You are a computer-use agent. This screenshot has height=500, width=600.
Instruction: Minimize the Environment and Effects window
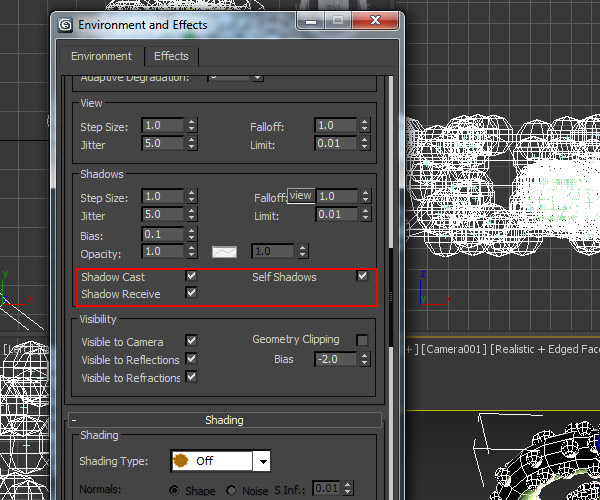(311, 21)
